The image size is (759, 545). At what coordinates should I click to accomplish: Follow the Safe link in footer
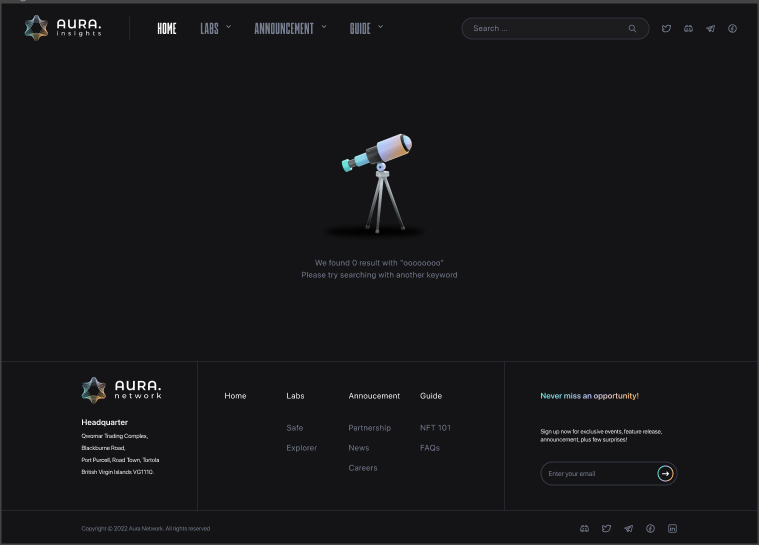pos(295,428)
